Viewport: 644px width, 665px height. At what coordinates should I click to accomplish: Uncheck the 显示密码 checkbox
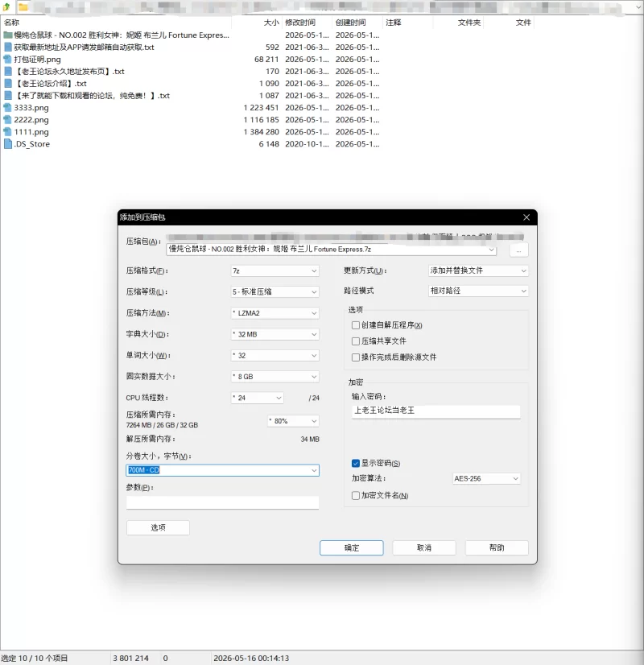click(356, 463)
